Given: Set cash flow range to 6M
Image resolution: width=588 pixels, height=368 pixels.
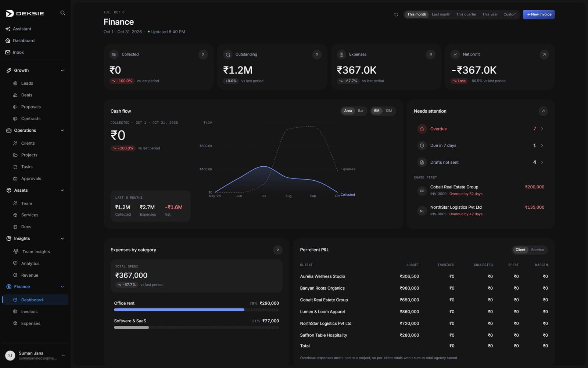Looking at the screenshot, I should 377,111.
